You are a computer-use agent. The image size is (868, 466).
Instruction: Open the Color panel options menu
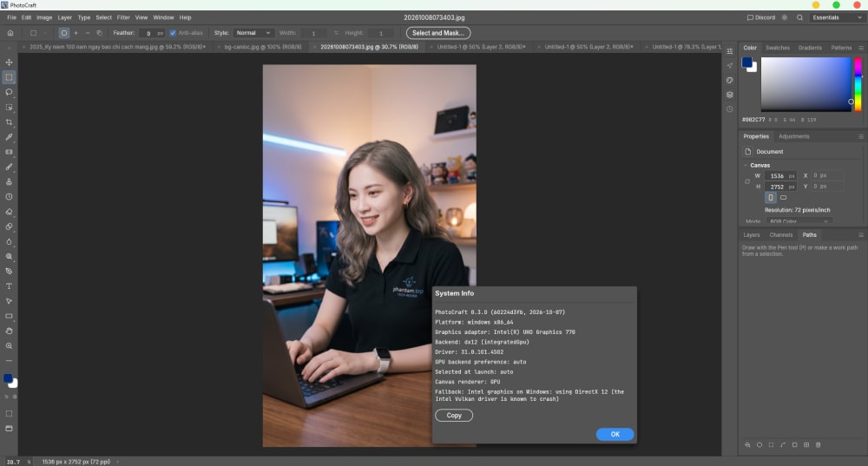[x=861, y=48]
